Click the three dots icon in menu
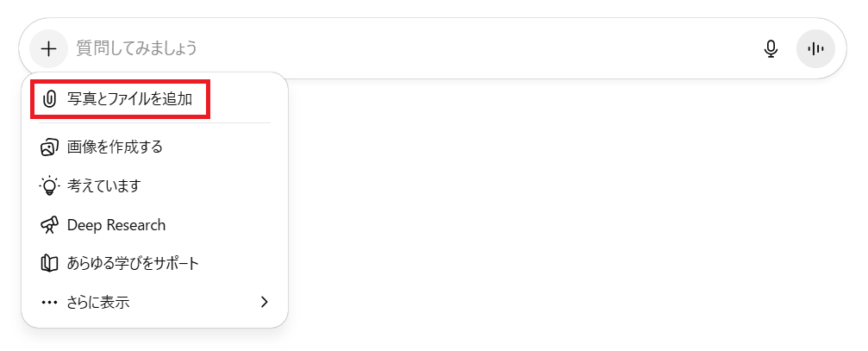The width and height of the screenshot is (868, 351). tap(49, 303)
